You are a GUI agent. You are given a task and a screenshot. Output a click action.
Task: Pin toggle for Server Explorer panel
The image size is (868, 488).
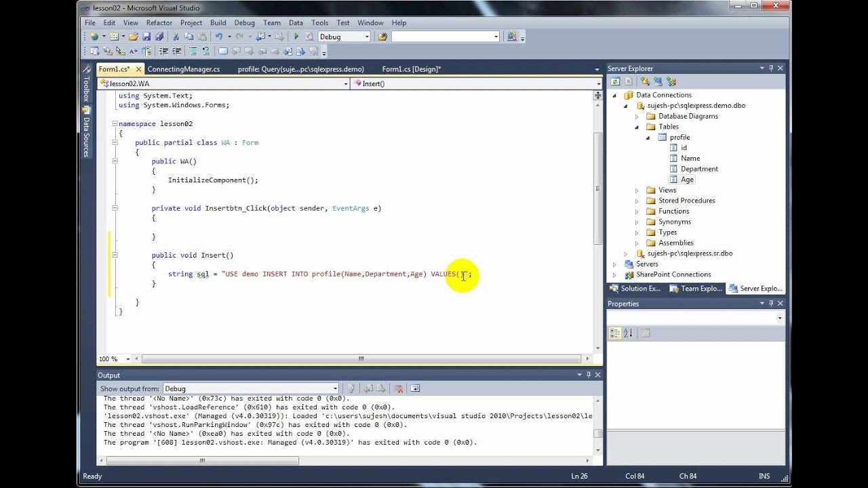(x=771, y=68)
